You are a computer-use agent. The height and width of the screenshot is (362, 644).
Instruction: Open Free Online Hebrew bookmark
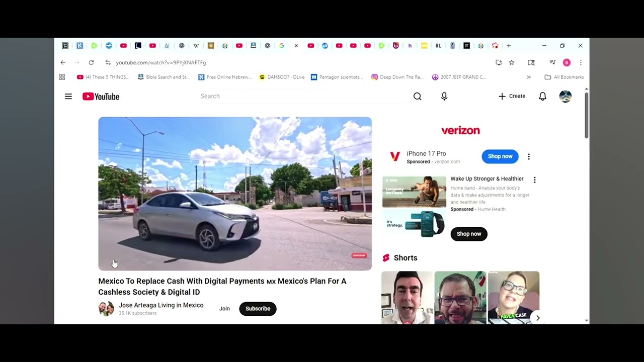(x=225, y=77)
